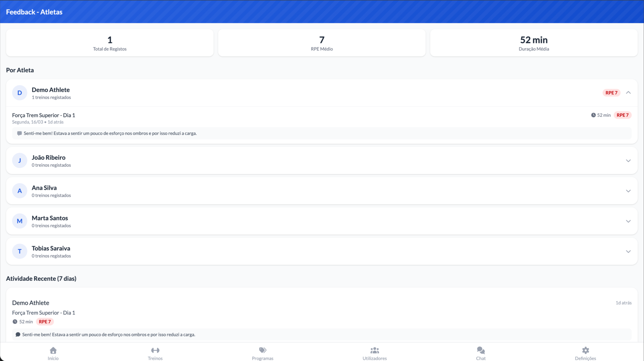Open the Treinos dumbbell icon

[x=155, y=350]
